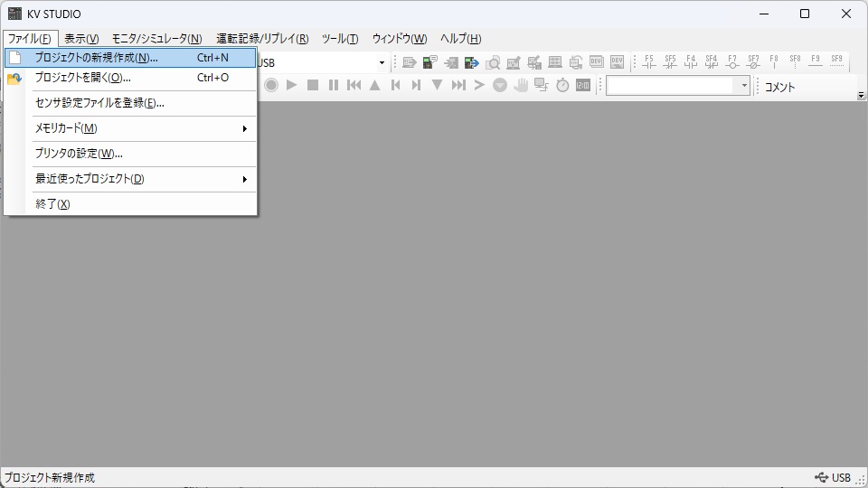
Task: Open the ツール menu
Action: pos(340,39)
